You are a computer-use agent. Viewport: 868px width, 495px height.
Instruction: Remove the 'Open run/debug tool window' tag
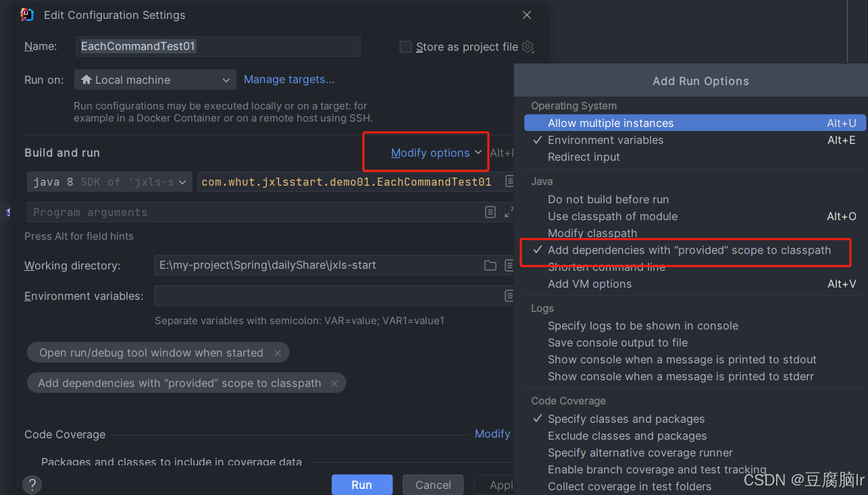[x=278, y=353]
